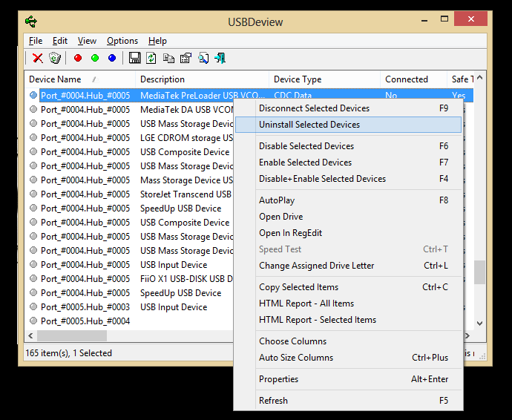Image resolution: width=512 pixels, height=420 pixels.
Task: Click the vertical scrollbar up arrow
Action: click(x=479, y=78)
